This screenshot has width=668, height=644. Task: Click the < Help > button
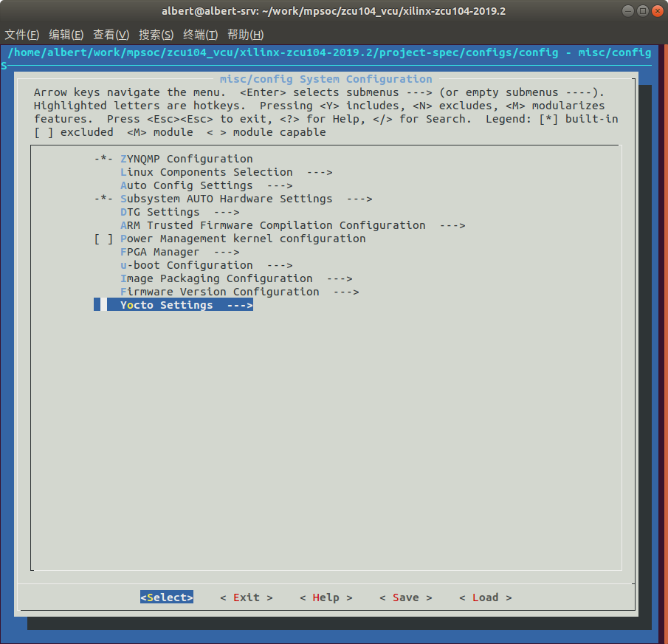tap(326, 597)
